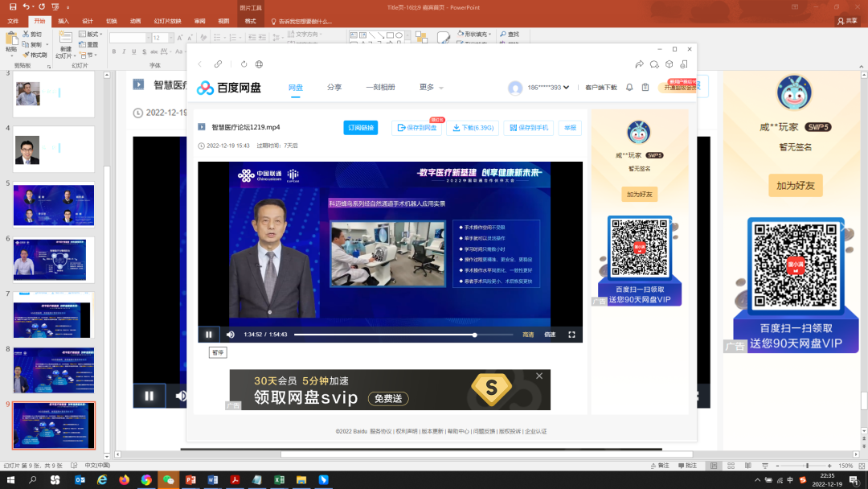
Task: Click the Paste icon in PowerPoint ribbon
Action: (x=11, y=40)
